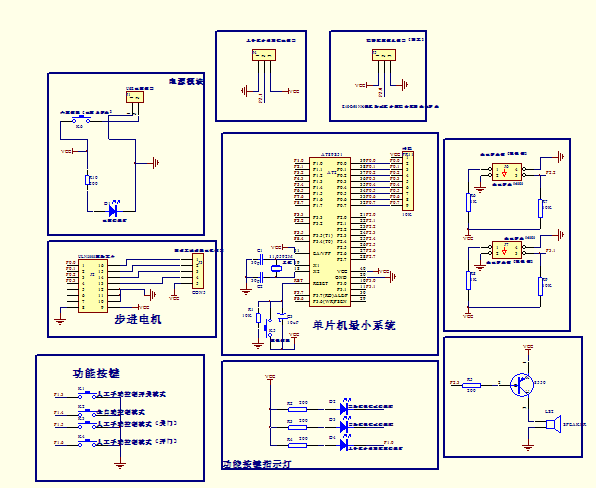
Task: Click the 10K resistor pack beside port P0
Action: click(x=408, y=181)
